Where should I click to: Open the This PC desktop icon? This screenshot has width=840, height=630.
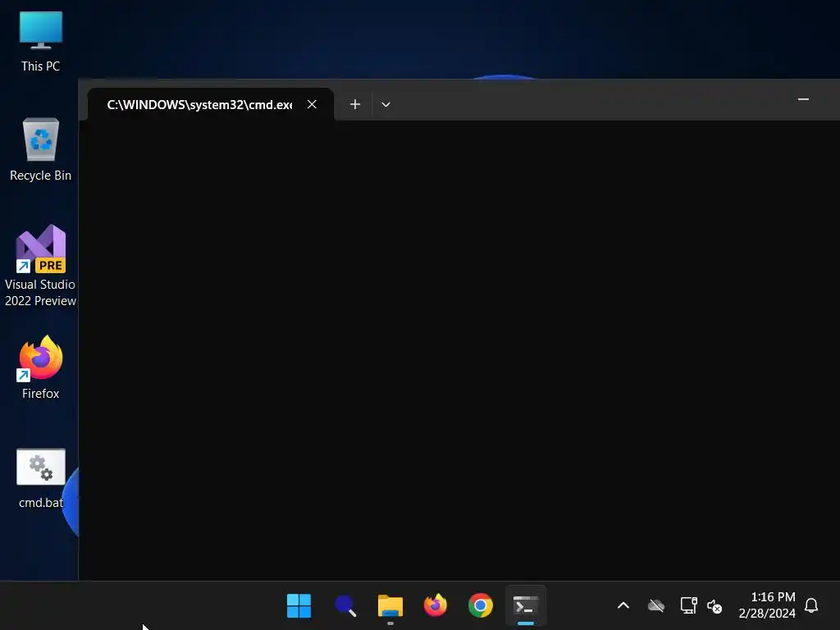point(40,41)
